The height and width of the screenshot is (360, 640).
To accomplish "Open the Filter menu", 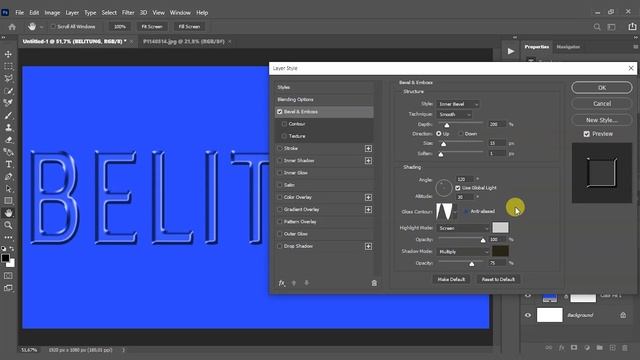I will tap(128, 13).
